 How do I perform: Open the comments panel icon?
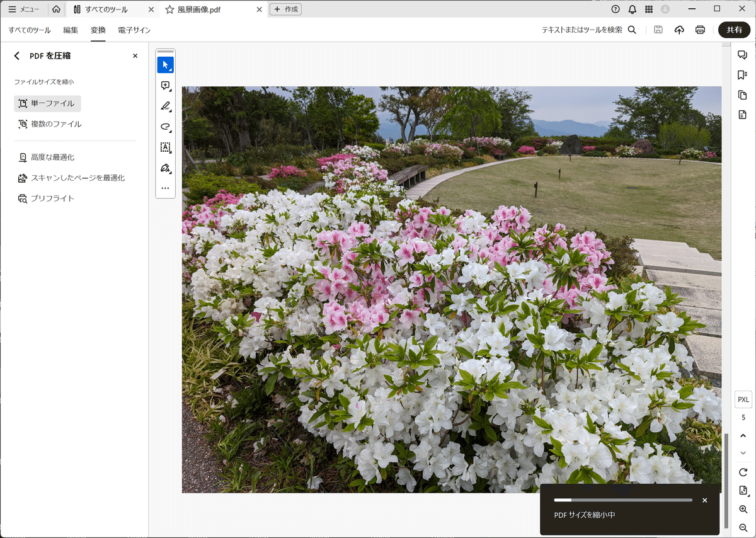[x=743, y=55]
